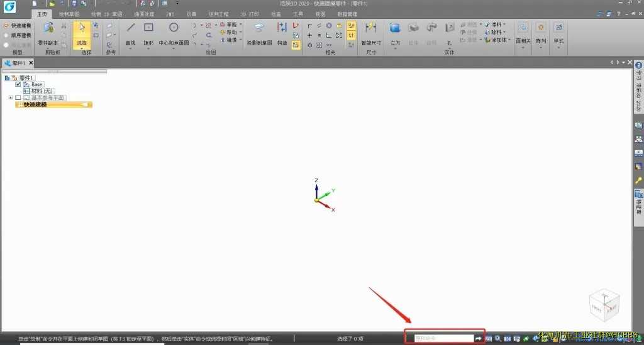Switch to the 绘制草图 ribbon tab

click(69, 14)
